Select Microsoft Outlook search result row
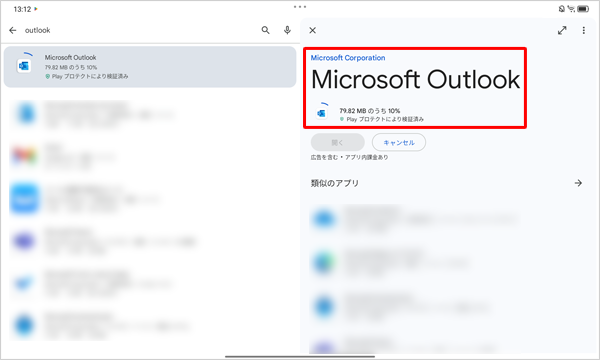 [150, 67]
